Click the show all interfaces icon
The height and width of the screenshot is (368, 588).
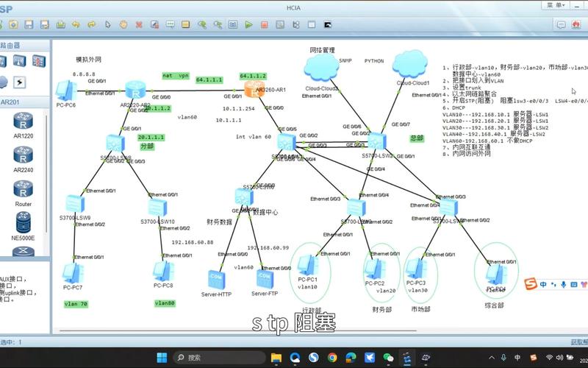296,25
